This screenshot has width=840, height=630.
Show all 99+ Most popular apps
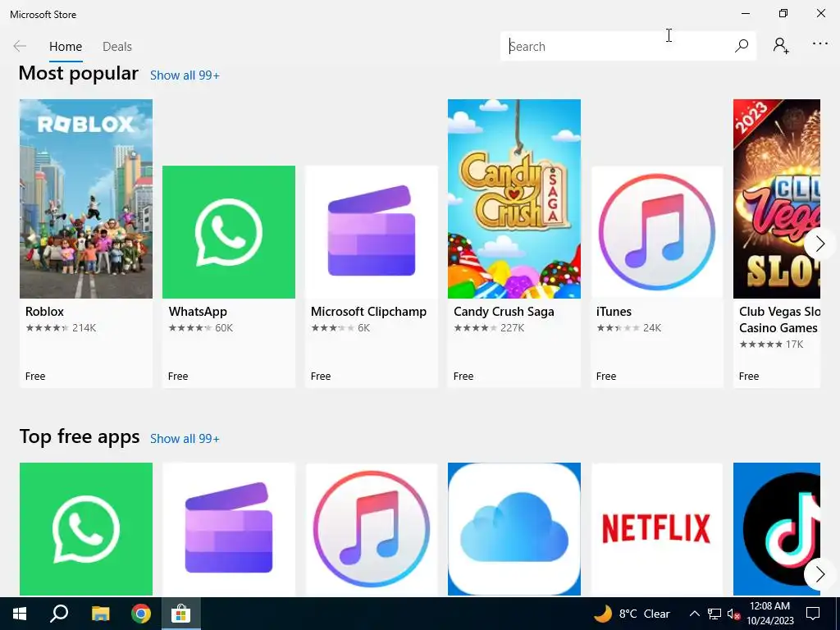(x=185, y=75)
